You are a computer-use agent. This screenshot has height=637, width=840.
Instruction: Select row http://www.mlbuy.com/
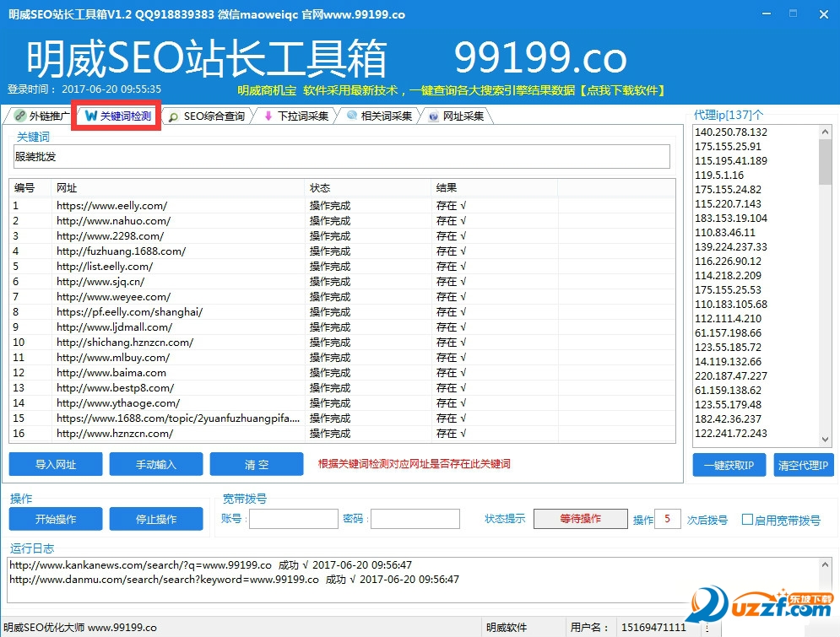(342, 357)
